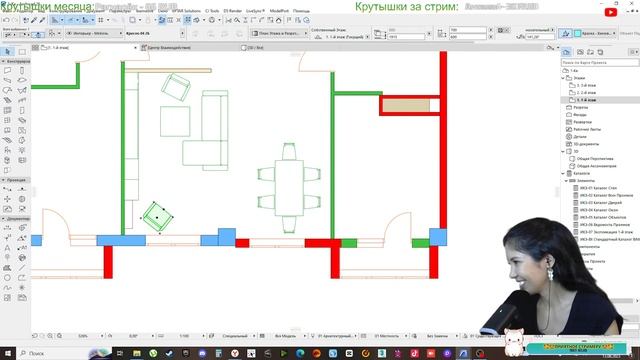
Task: Open 'ИКЭ-01 Каталог Стен' schedule
Action: pyautogui.click(x=598, y=188)
